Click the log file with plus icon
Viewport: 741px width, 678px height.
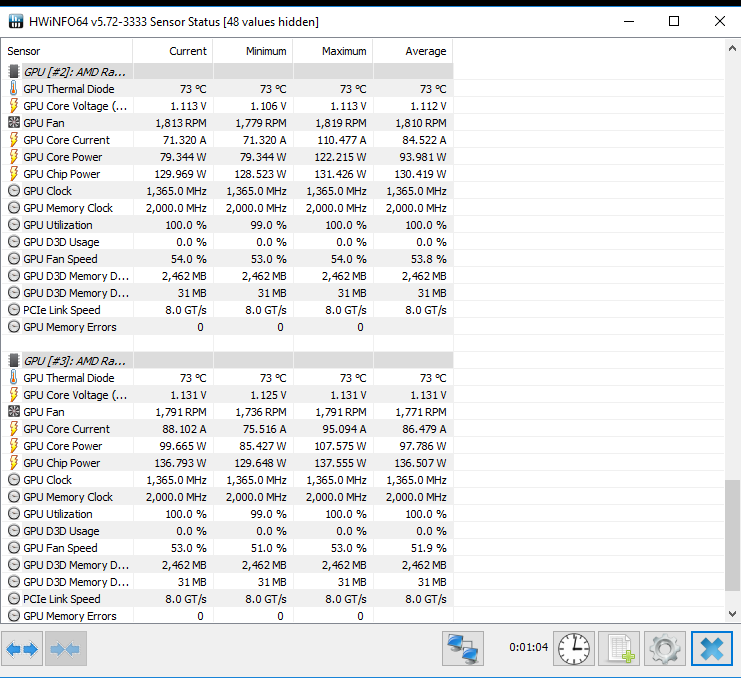619,649
